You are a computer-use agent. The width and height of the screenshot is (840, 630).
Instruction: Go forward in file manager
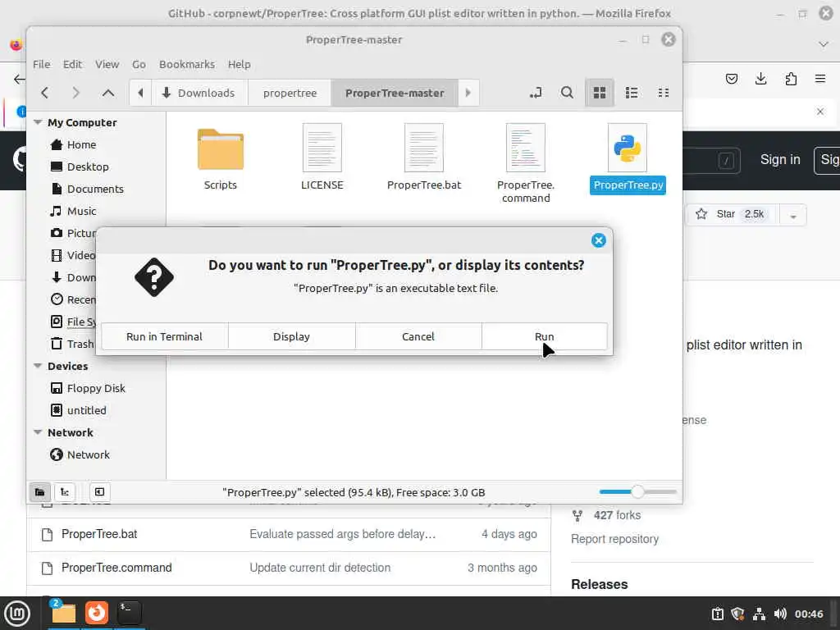click(x=75, y=93)
